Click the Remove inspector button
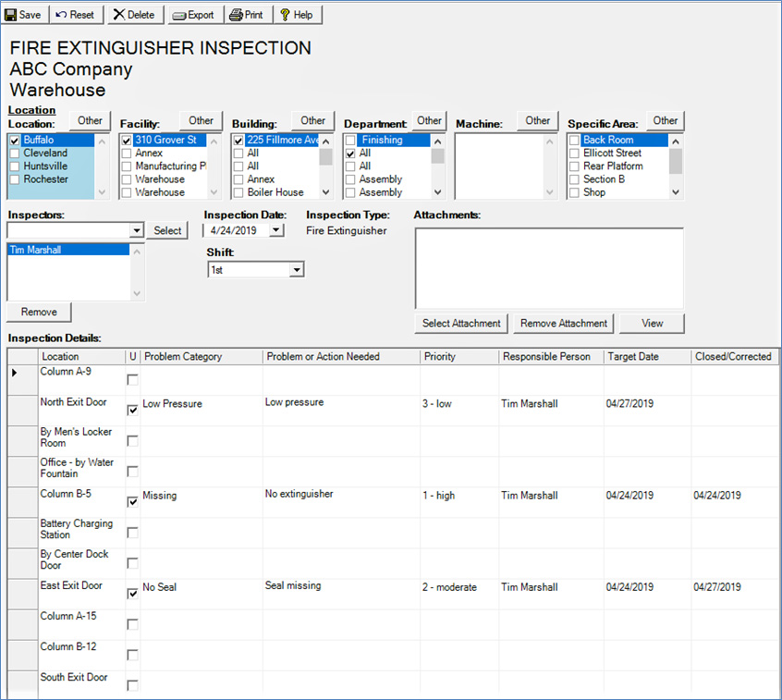This screenshot has width=782, height=700. point(39,313)
